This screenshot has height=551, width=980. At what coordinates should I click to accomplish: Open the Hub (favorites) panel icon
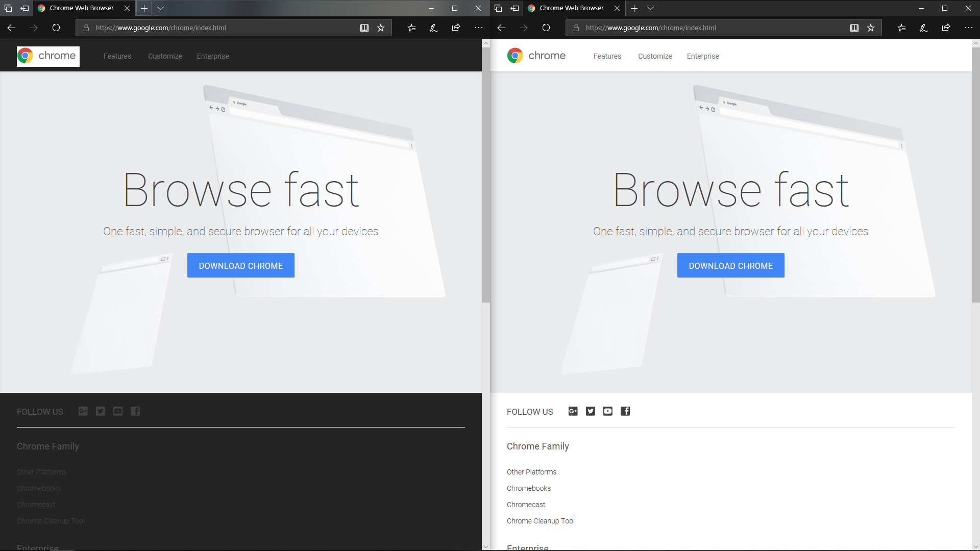click(x=411, y=28)
